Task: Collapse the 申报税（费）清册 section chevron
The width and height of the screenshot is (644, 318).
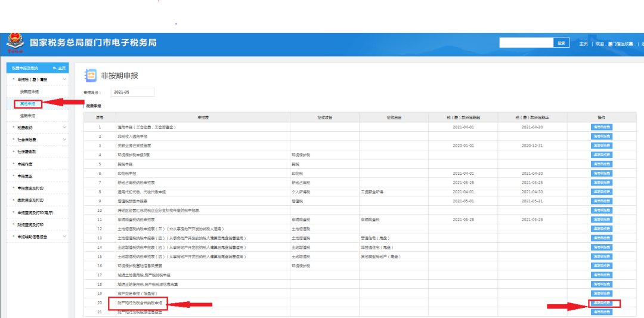Action: tap(64, 79)
